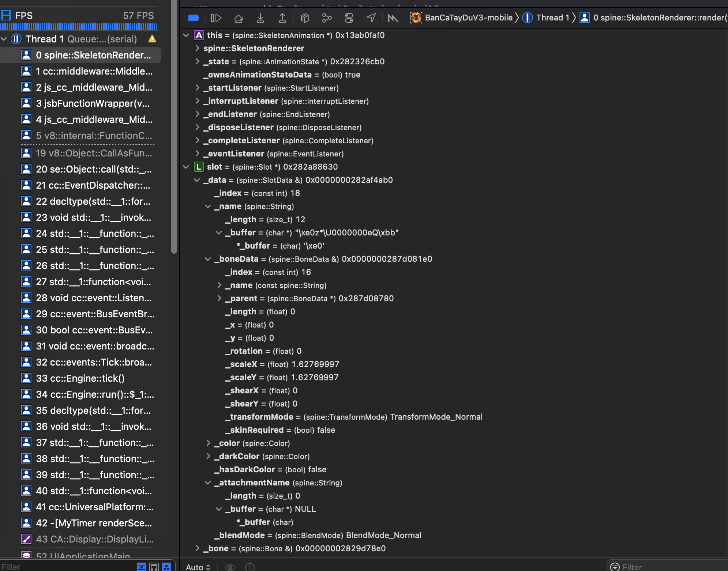Viewport: 728px width, 571px height.
Task: Click the Step Over icon
Action: point(239,18)
